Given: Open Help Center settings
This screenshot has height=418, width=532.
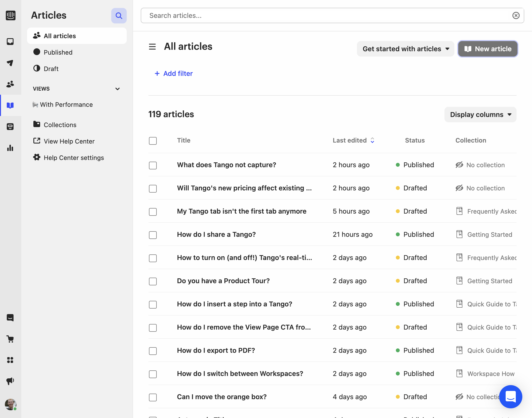Looking at the screenshot, I should tap(69, 158).
